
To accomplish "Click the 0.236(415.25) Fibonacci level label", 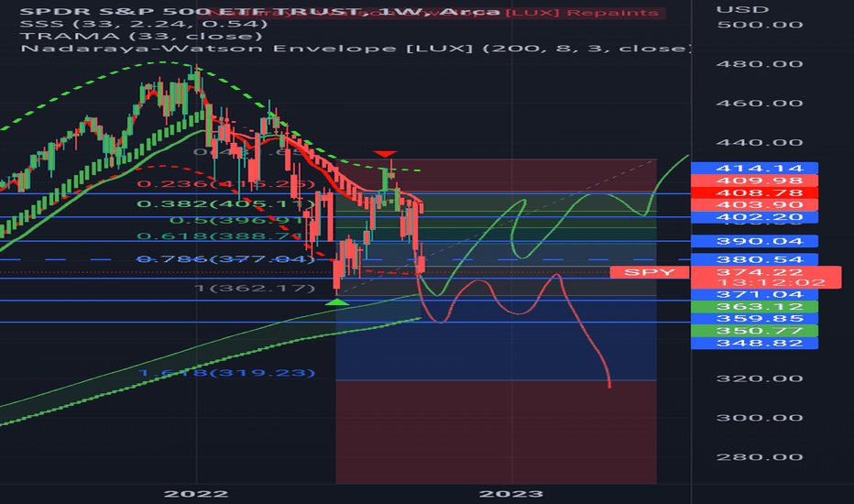I will [225, 184].
